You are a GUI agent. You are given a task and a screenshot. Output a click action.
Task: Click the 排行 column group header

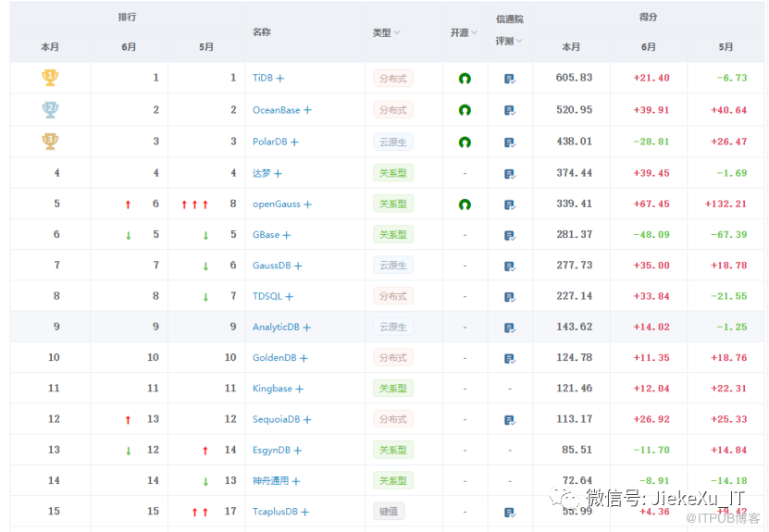click(x=127, y=18)
